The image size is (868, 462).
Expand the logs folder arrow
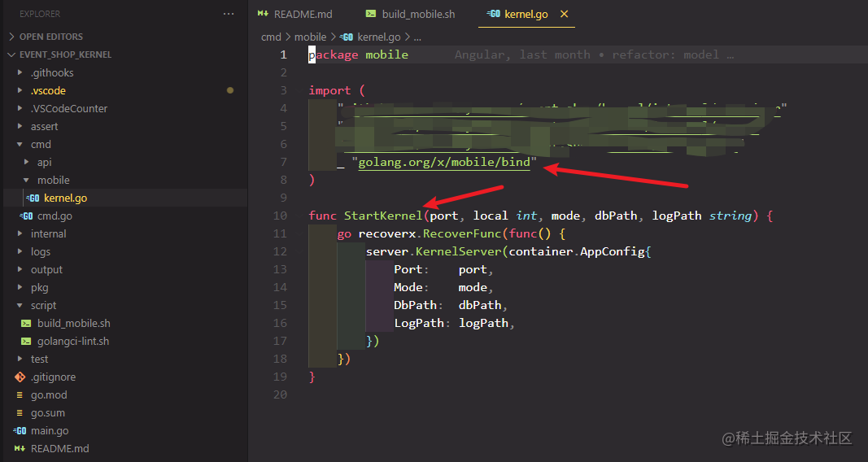tap(20, 251)
